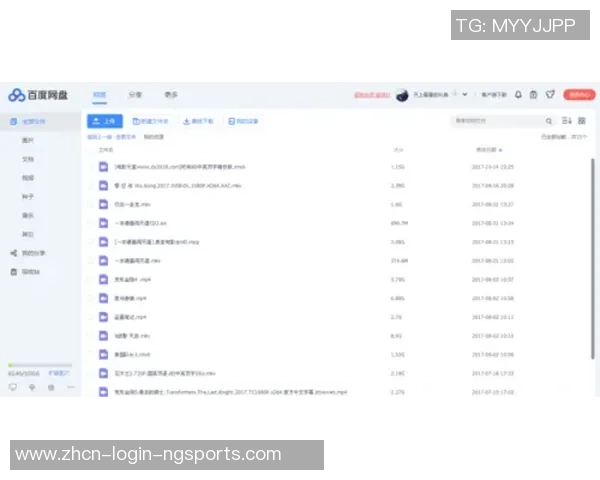The width and height of the screenshot is (600, 480).
Task: Open the dash-shaped icon below storage bar
Action: tap(70, 387)
